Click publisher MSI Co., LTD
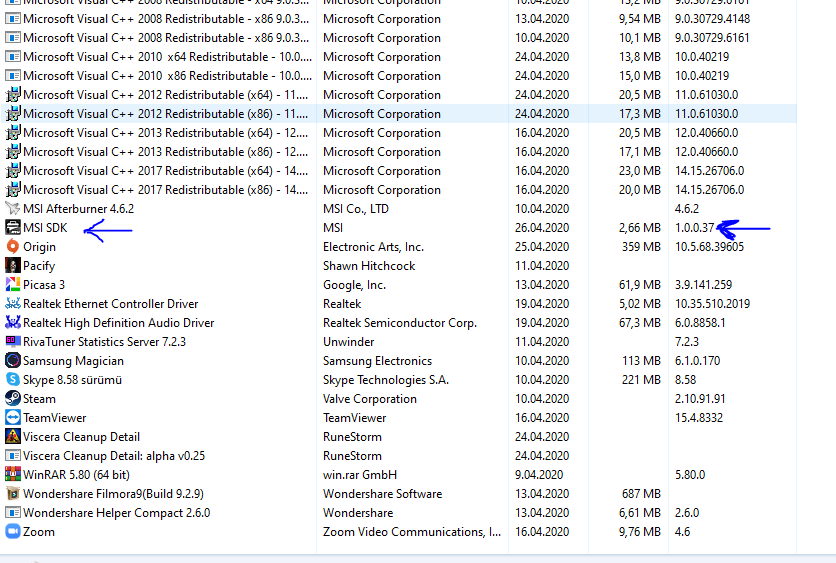836x563 pixels. coord(356,208)
